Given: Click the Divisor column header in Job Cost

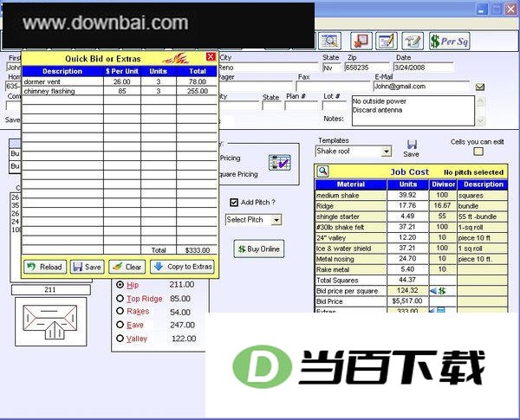Looking at the screenshot, I should 443,184.
